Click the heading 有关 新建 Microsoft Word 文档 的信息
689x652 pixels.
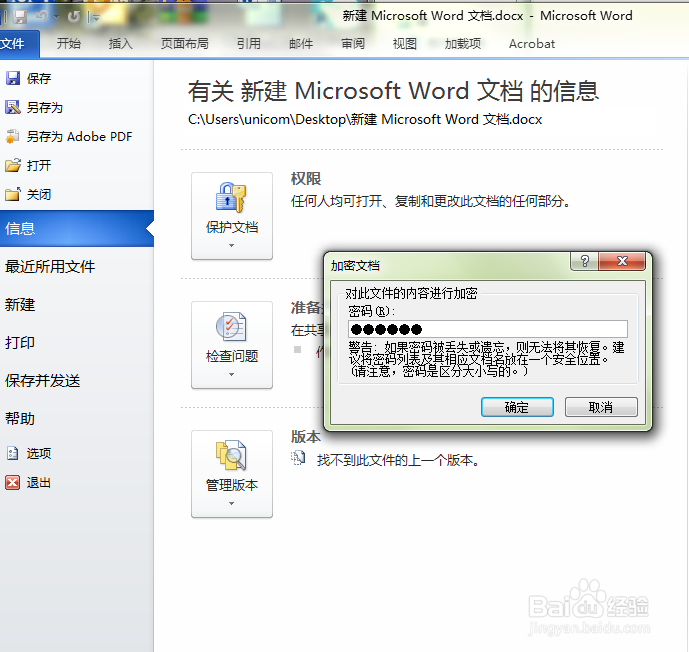point(393,91)
